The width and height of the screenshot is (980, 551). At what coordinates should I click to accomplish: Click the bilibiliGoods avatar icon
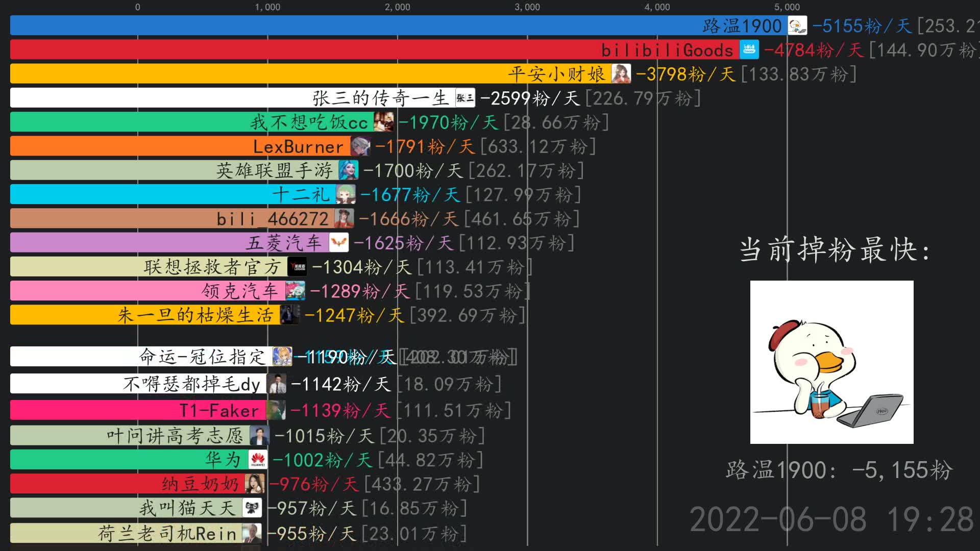[749, 49]
